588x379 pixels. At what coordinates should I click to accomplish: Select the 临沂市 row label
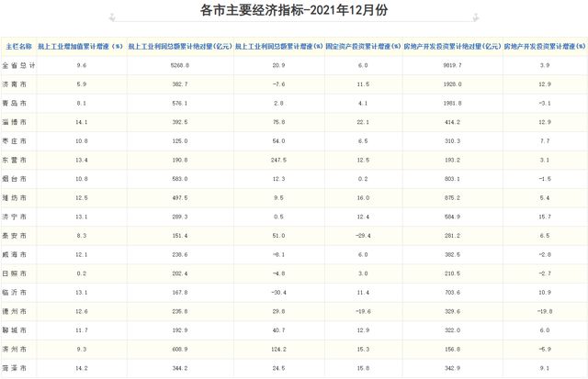15,293
